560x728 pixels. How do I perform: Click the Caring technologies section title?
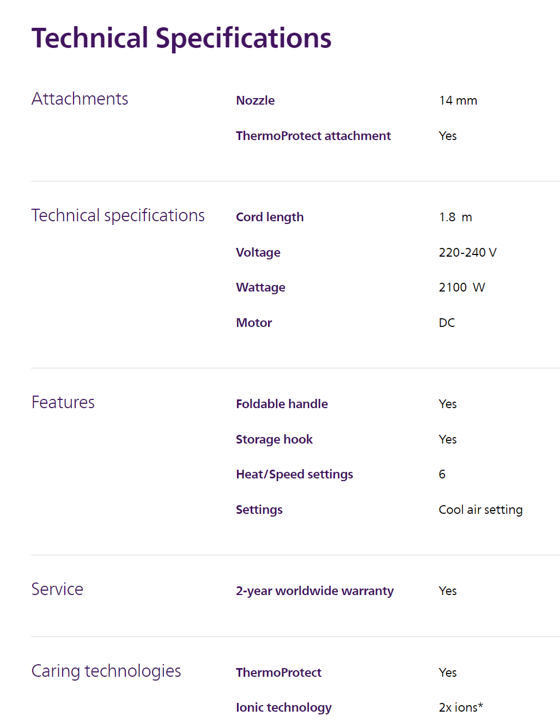pyautogui.click(x=106, y=671)
